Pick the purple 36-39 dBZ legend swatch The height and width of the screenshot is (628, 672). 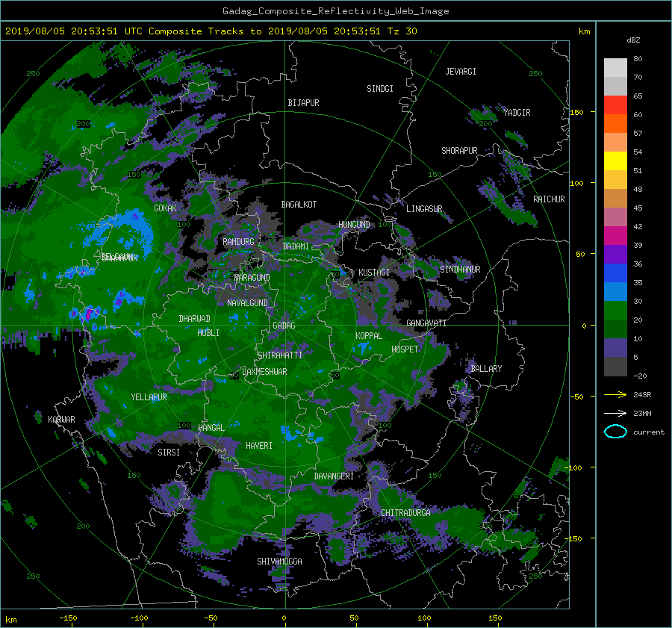coord(615,255)
